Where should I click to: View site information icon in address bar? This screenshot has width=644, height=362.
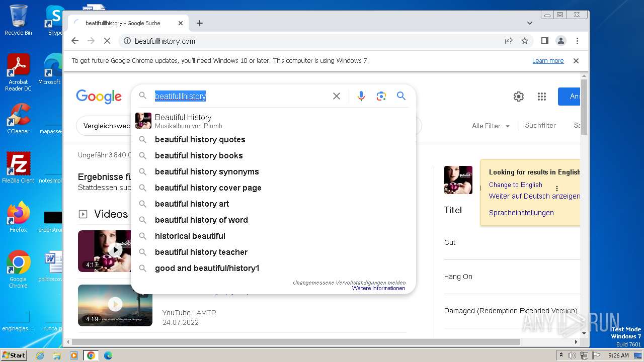coord(127,41)
